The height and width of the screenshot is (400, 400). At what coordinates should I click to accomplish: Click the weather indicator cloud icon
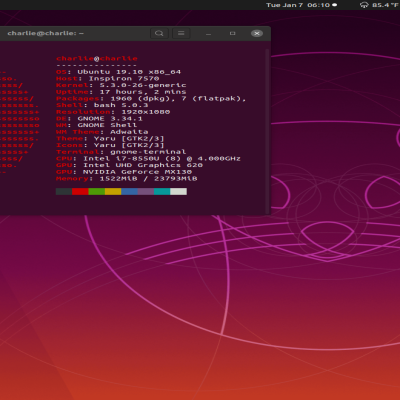[x=364, y=5]
